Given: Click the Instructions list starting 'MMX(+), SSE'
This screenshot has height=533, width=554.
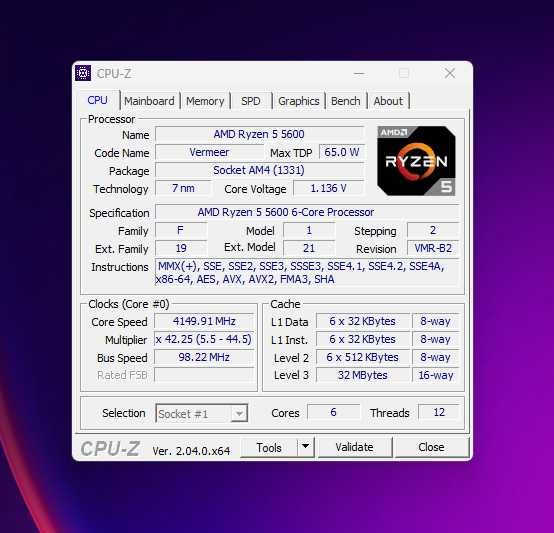Looking at the screenshot, I should tap(307, 272).
